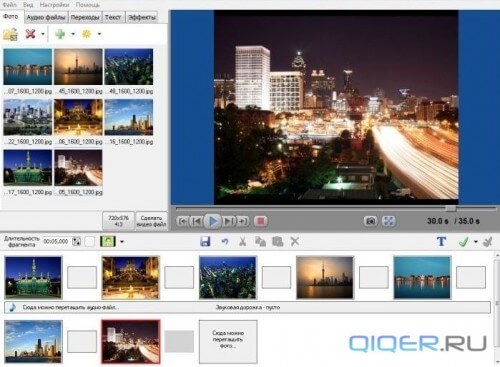Click the red stop button
Screen dimensions: 500x367
(x=260, y=221)
